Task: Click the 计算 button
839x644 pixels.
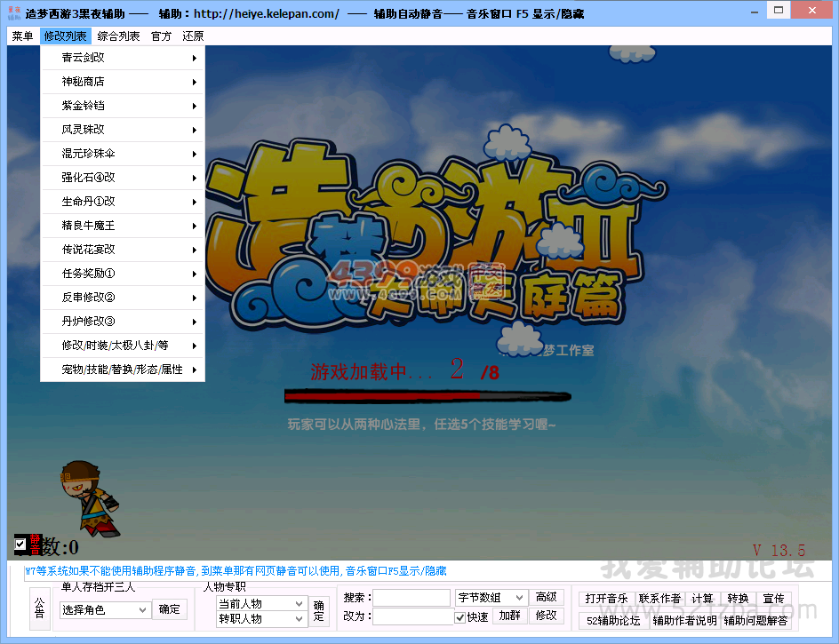Action: pyautogui.click(x=702, y=599)
